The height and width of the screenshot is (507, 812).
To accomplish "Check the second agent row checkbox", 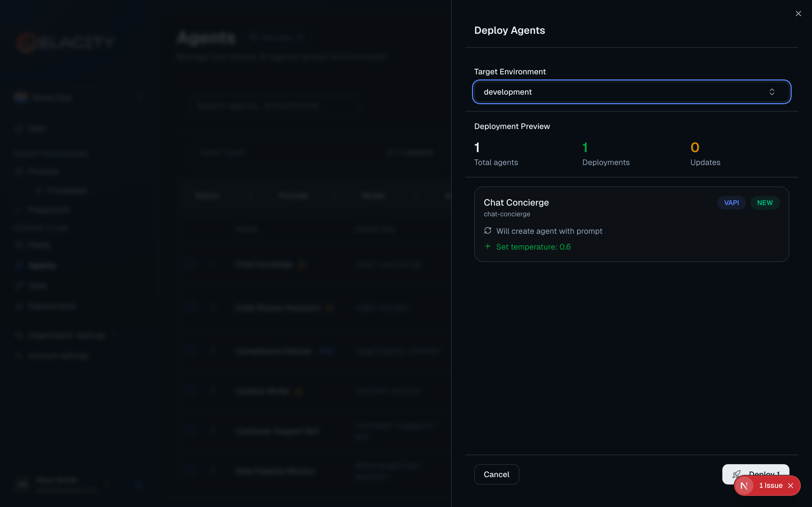I will [x=191, y=307].
